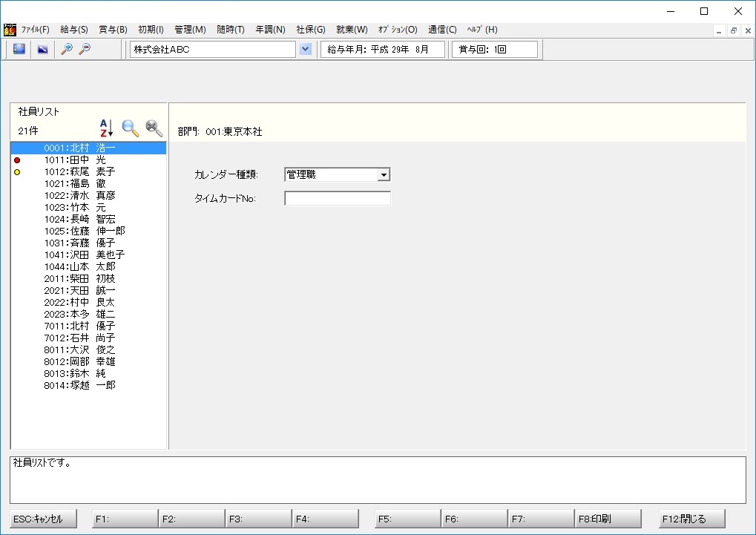Open the company dropdown next to 株式会社ABC

tap(305, 49)
